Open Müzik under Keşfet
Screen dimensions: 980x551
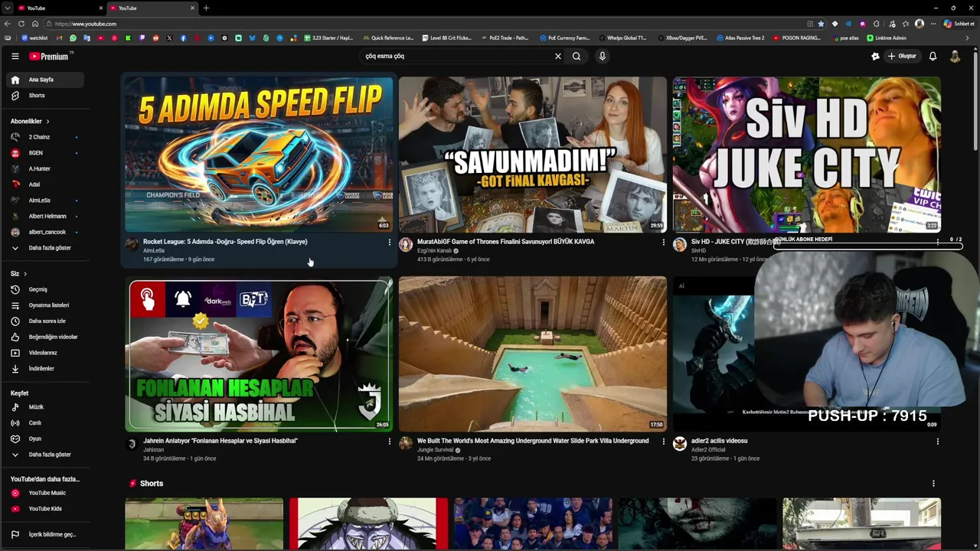pyautogui.click(x=45, y=407)
